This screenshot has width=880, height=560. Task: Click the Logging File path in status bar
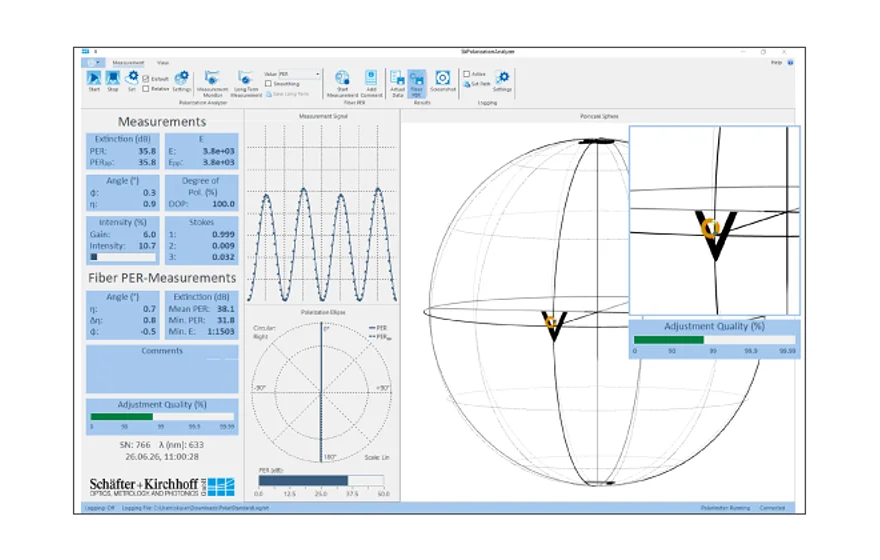195,508
